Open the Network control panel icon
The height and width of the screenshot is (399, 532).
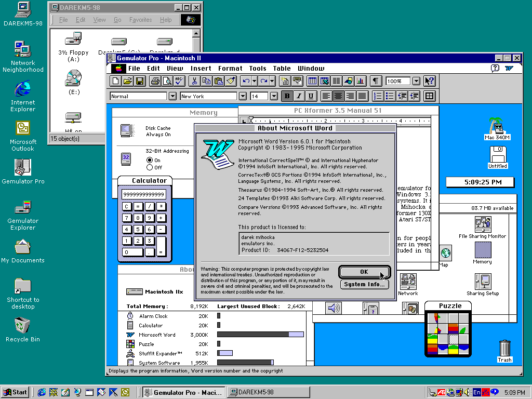tap(408, 285)
